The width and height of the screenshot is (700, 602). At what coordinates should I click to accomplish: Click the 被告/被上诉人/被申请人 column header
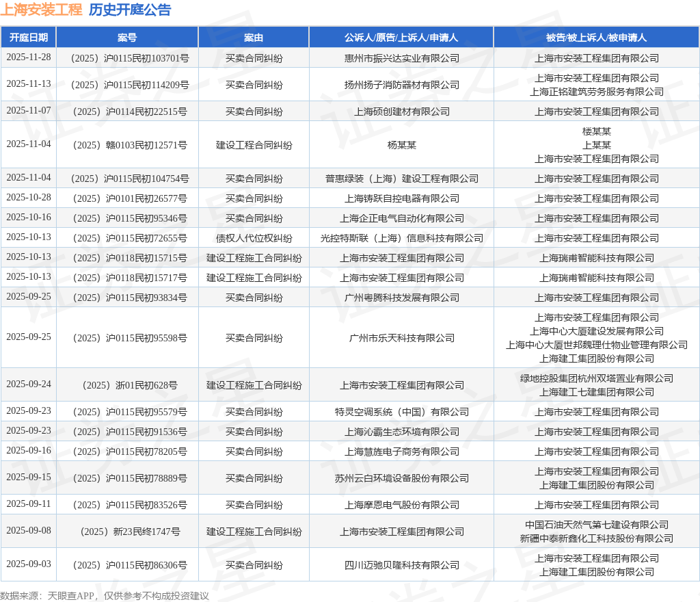click(596, 38)
